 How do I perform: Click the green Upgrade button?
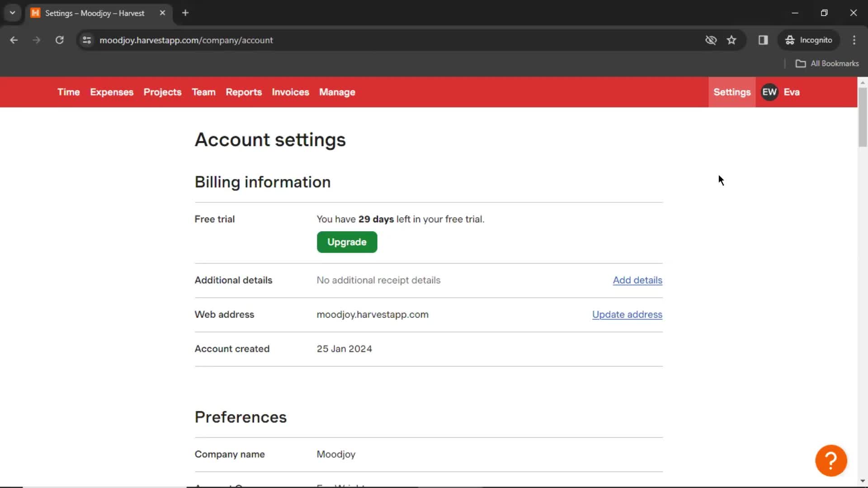pyautogui.click(x=347, y=242)
